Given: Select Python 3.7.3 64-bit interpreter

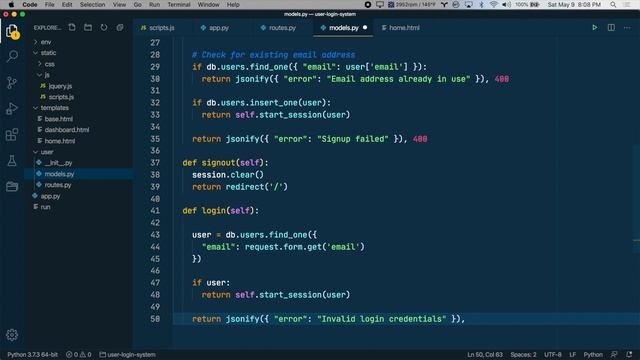Looking at the screenshot, I should (x=33, y=354).
